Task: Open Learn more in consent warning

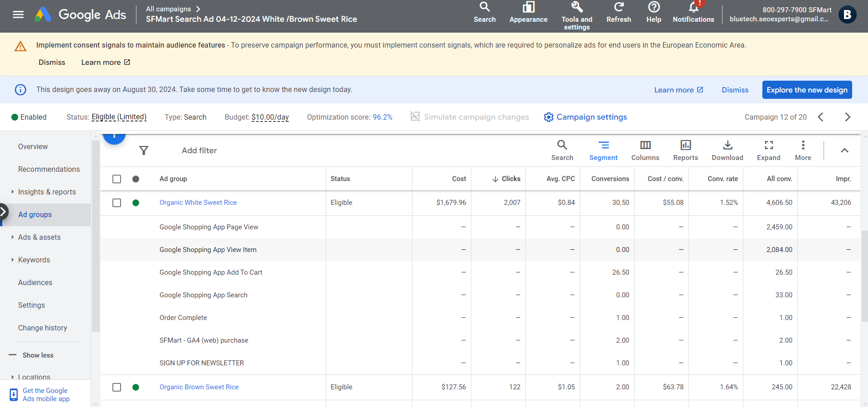Action: coord(106,62)
